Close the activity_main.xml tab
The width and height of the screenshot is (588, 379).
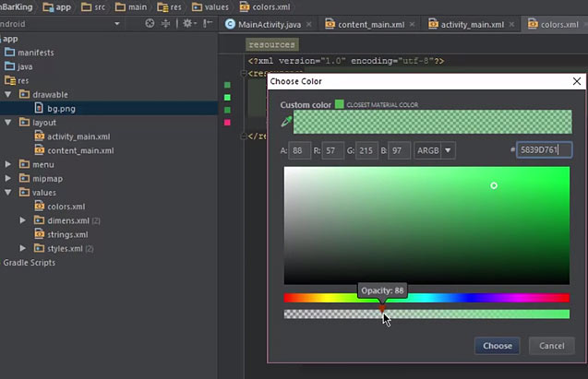[x=511, y=24]
